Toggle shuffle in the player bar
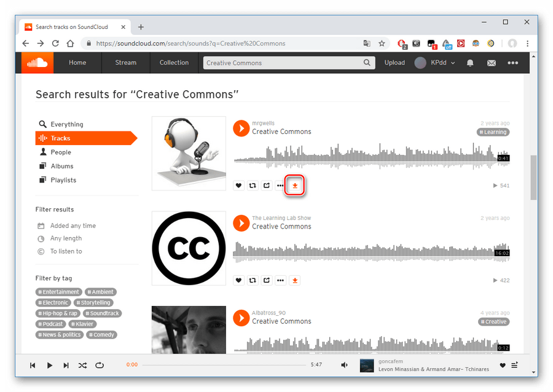553x392 pixels. (x=82, y=365)
